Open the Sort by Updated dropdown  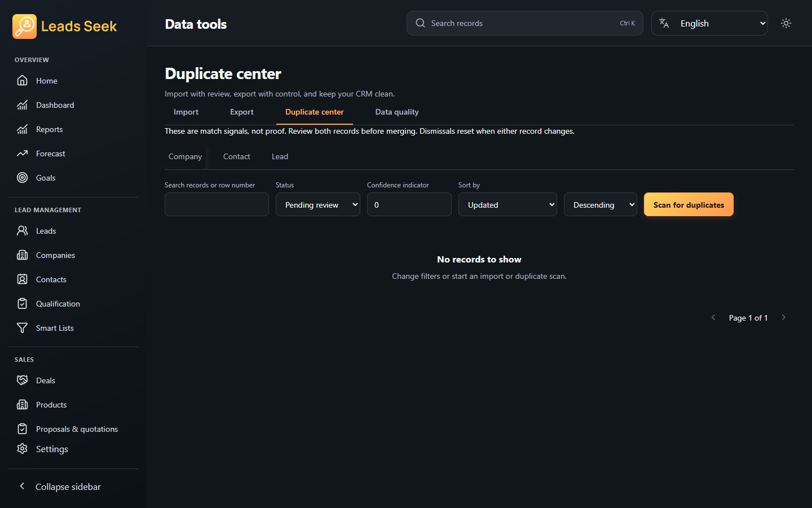(507, 204)
